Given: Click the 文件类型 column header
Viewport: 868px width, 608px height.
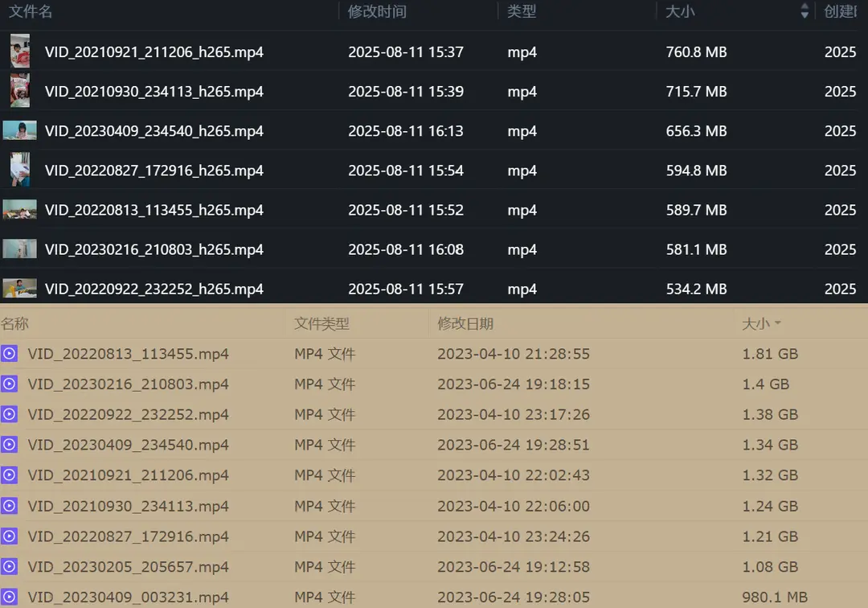Looking at the screenshot, I should click(x=321, y=324).
